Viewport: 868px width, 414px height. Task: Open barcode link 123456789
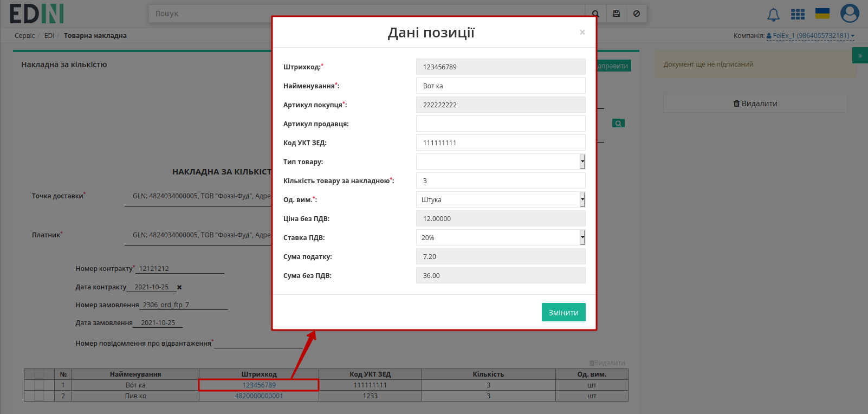click(259, 385)
